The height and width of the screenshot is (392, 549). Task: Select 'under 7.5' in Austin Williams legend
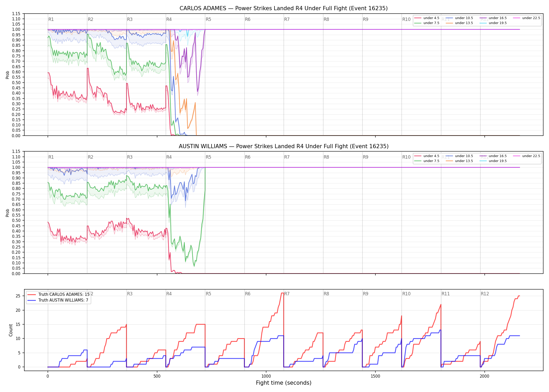pos(427,161)
